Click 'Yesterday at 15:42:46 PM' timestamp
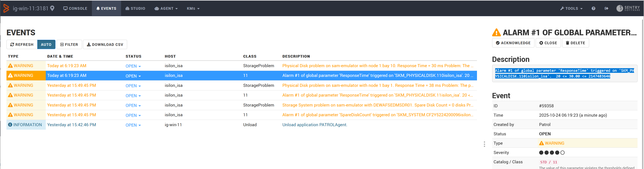 pyautogui.click(x=71, y=125)
